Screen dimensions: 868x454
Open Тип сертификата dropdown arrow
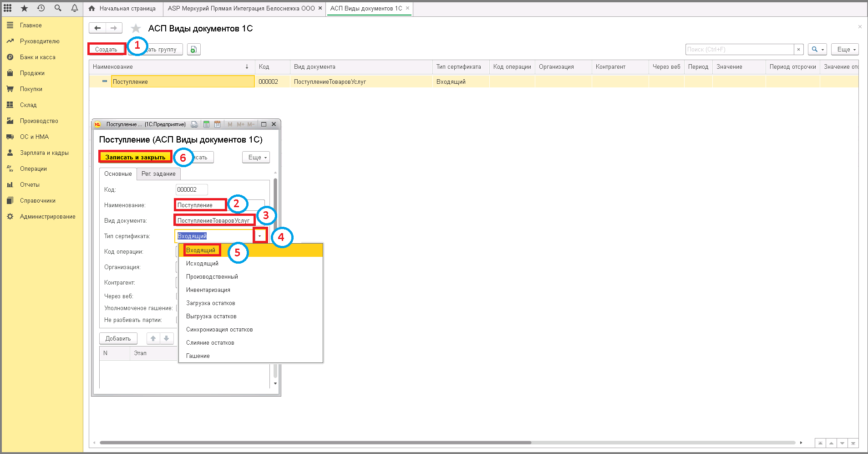click(260, 236)
